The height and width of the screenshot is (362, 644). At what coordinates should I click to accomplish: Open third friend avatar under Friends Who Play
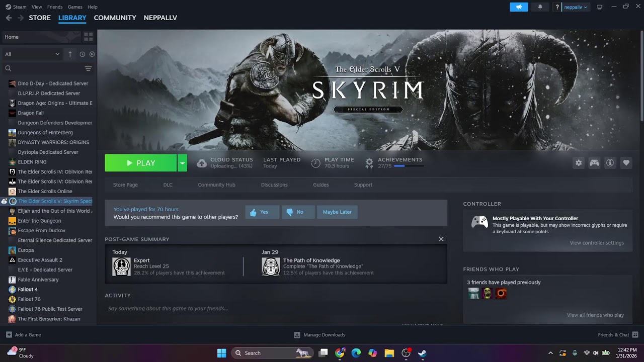(x=501, y=293)
